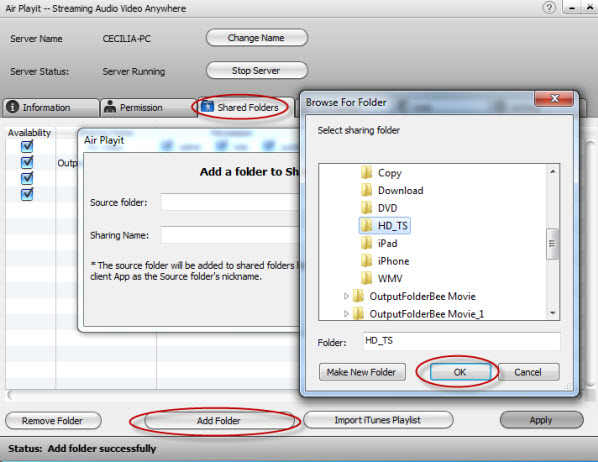
Task: Click the Information tab icon
Action: click(x=12, y=107)
